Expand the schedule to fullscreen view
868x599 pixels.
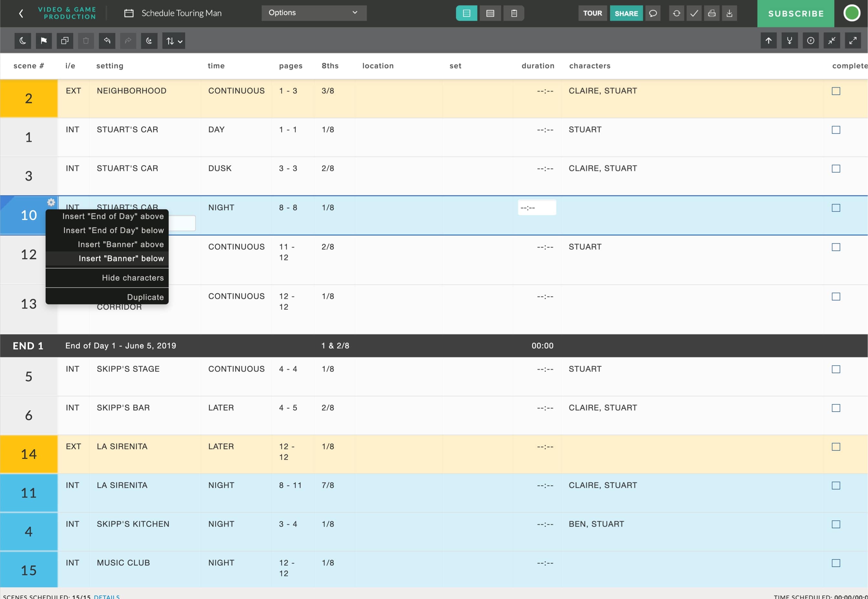(x=854, y=40)
